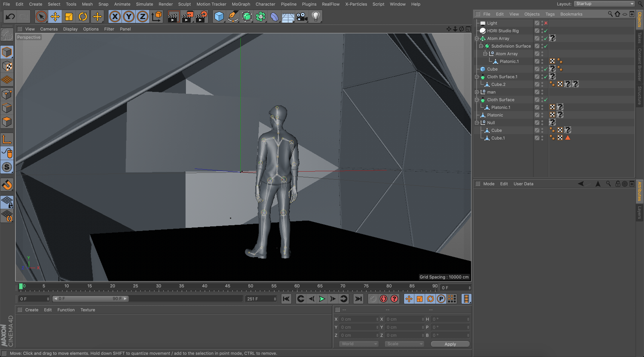Go to start of animation
Screen dimensions: 644x357
point(286,299)
